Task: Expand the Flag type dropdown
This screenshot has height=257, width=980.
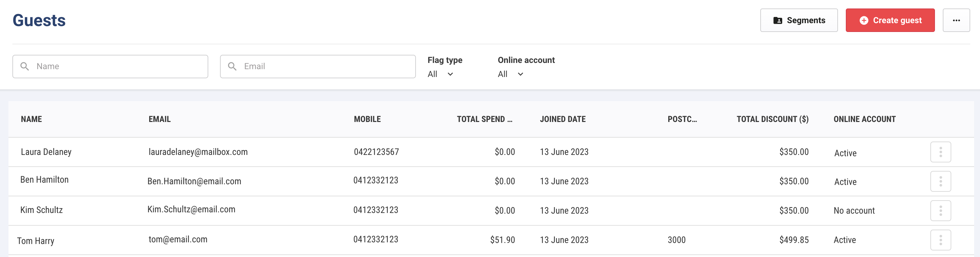Action: pos(440,74)
